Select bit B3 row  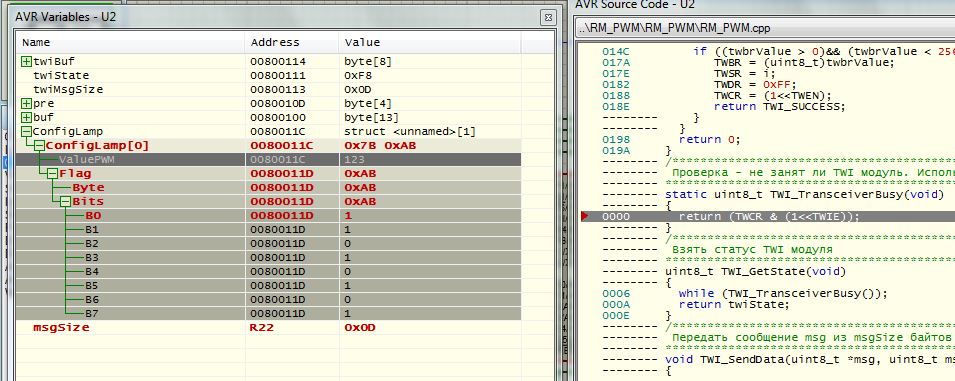coord(269,257)
